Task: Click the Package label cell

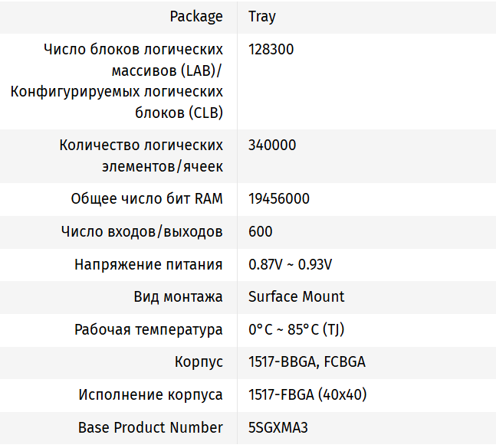Action: click(196, 16)
